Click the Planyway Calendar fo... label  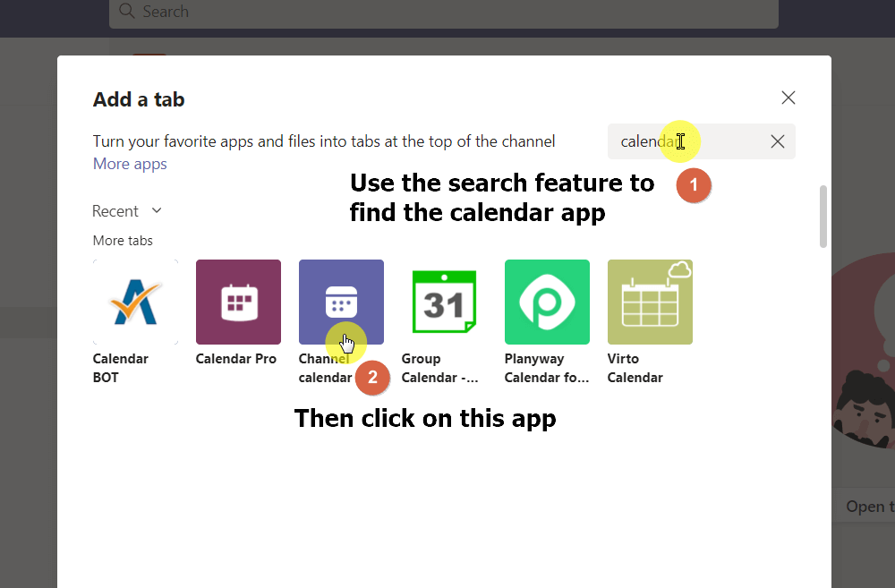click(547, 368)
